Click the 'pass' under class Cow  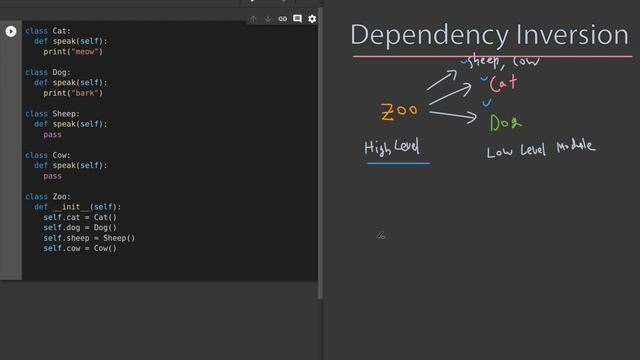tap(52, 176)
